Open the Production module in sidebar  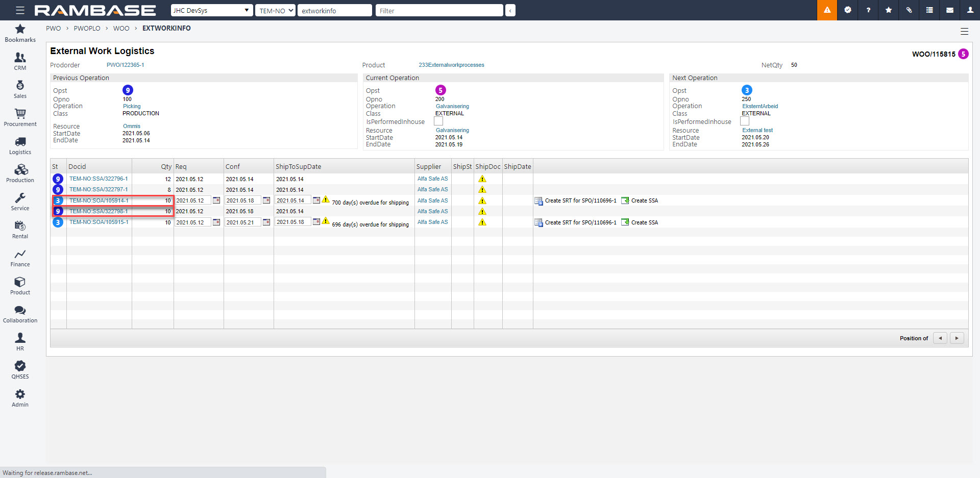click(x=20, y=173)
